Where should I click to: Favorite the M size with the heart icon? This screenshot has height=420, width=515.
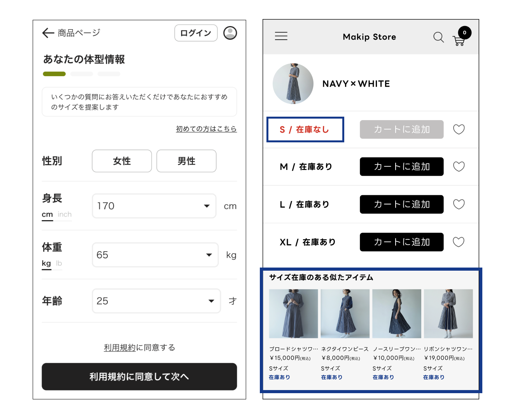459,166
